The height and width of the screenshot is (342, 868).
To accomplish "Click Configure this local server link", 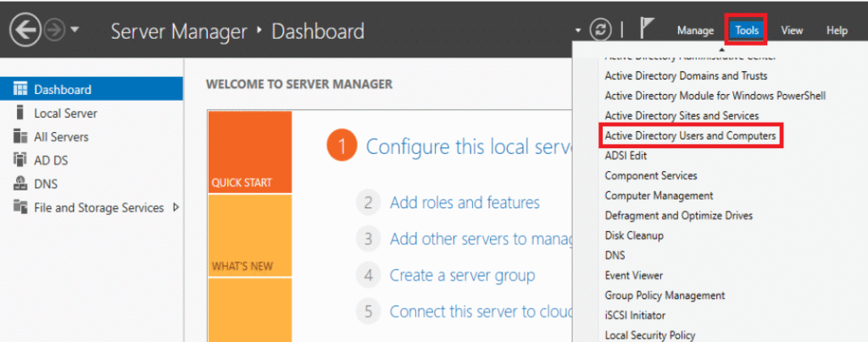I will 468,147.
